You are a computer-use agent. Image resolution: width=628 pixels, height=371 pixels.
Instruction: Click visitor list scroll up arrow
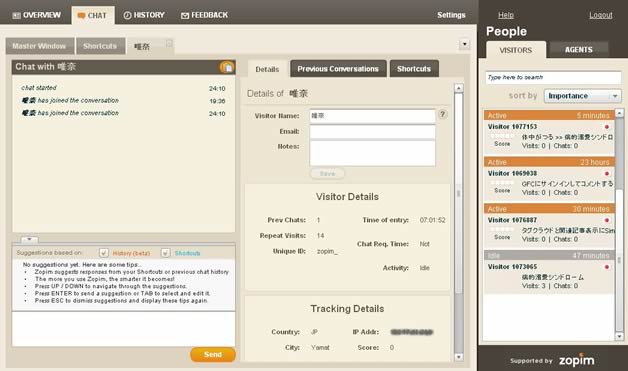pyautogui.click(x=619, y=113)
